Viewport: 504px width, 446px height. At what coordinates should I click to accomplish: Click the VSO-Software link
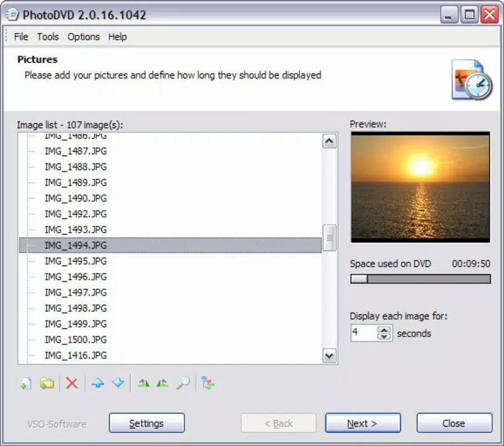[x=57, y=424]
